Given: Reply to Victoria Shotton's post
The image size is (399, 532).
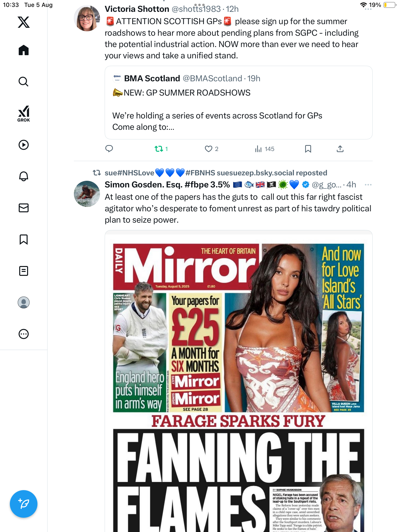Looking at the screenshot, I should click(x=109, y=149).
